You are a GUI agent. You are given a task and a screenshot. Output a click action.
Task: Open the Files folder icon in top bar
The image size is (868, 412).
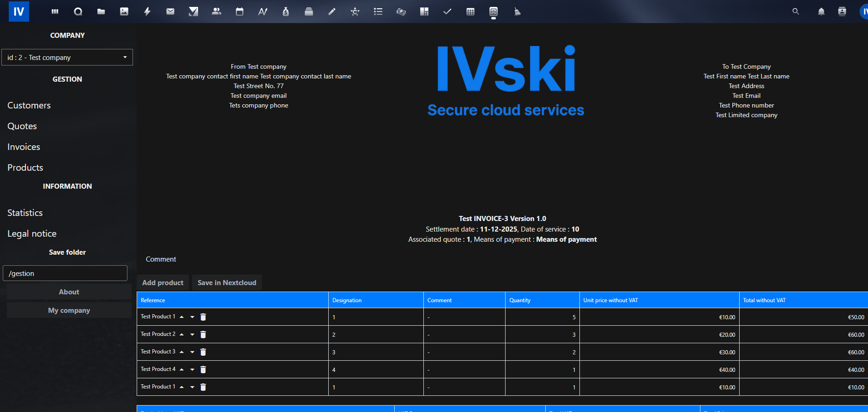(101, 12)
